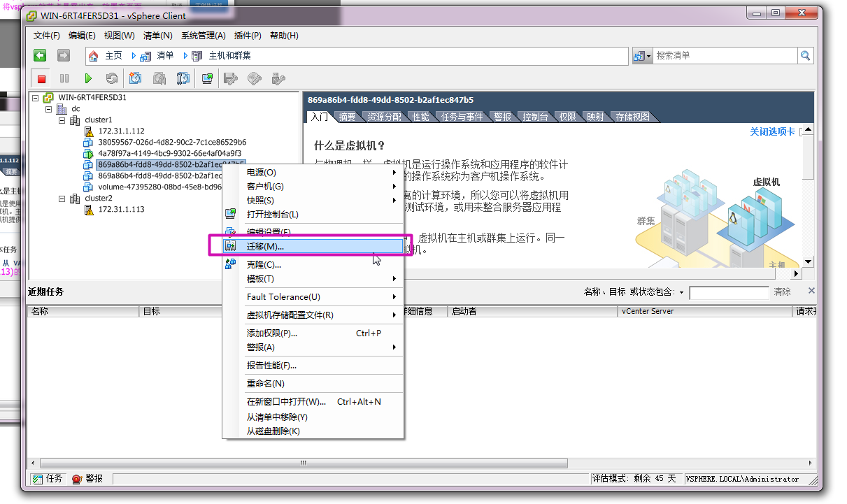Image resolution: width=847 pixels, height=504 pixels.
Task: Choose 克隆(C)... from context menu
Action: click(x=313, y=264)
